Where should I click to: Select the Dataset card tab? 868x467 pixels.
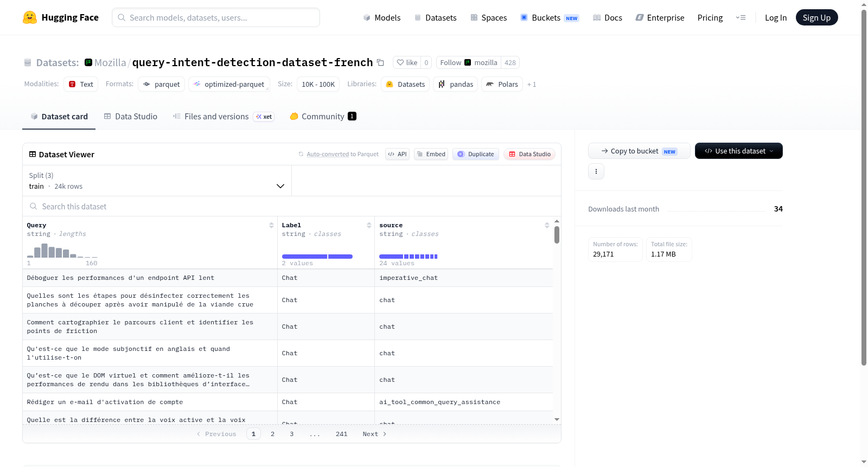[x=59, y=117]
